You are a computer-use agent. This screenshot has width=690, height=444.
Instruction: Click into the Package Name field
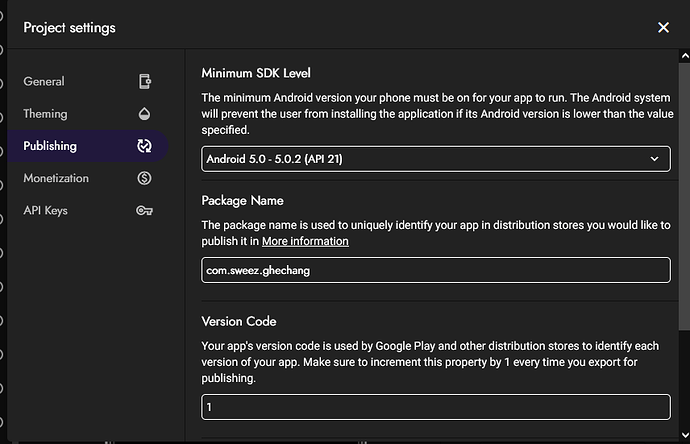(x=436, y=270)
